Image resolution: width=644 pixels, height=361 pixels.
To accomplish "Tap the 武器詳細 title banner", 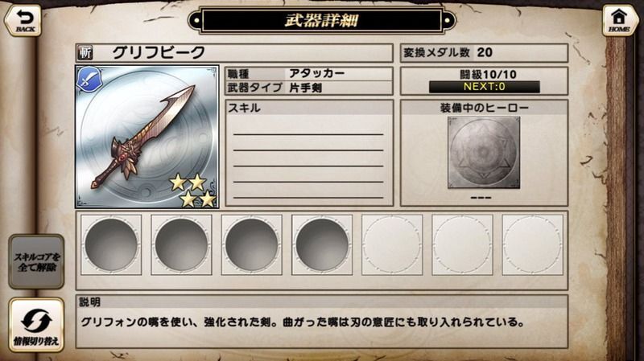I will pos(322,20).
